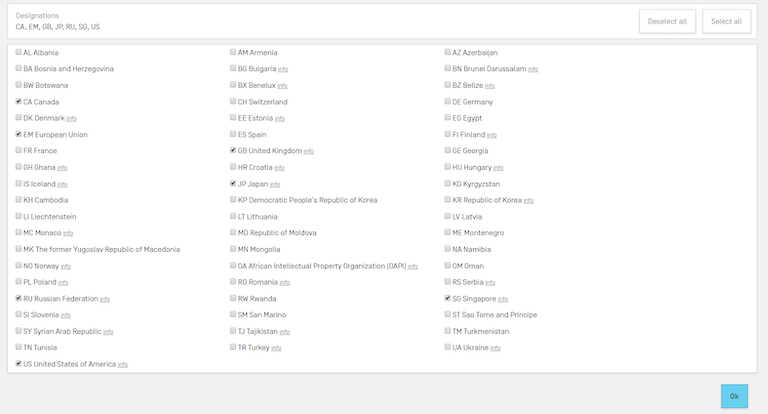The height and width of the screenshot is (414, 768).
Task: Uncheck the CA Canada checkbox
Action: (19, 102)
